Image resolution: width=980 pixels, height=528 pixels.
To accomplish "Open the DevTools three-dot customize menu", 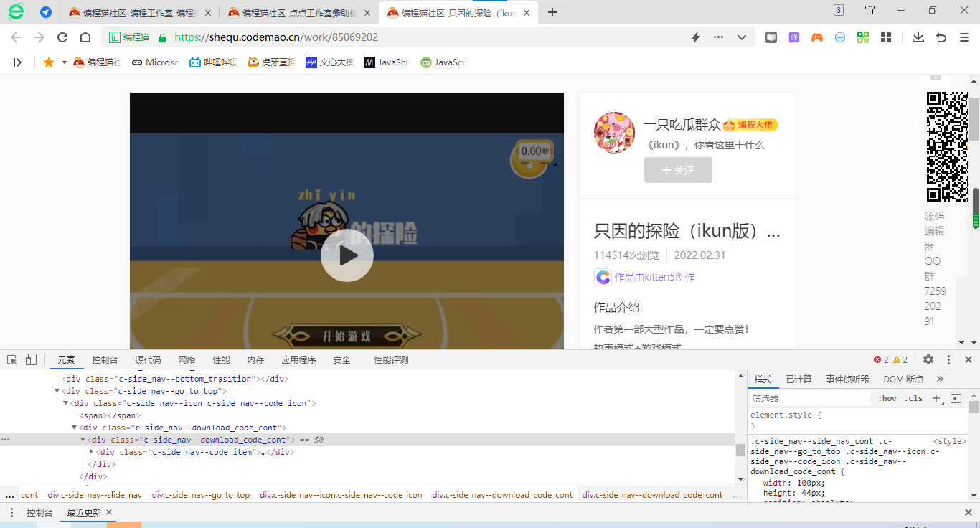I will [948, 359].
